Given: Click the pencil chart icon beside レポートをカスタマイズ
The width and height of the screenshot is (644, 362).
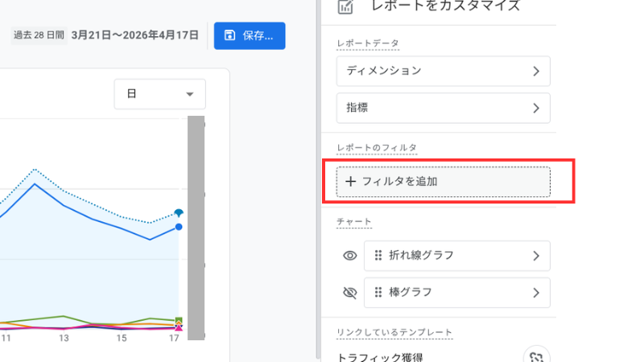Looking at the screenshot, I should pyautogui.click(x=345, y=7).
